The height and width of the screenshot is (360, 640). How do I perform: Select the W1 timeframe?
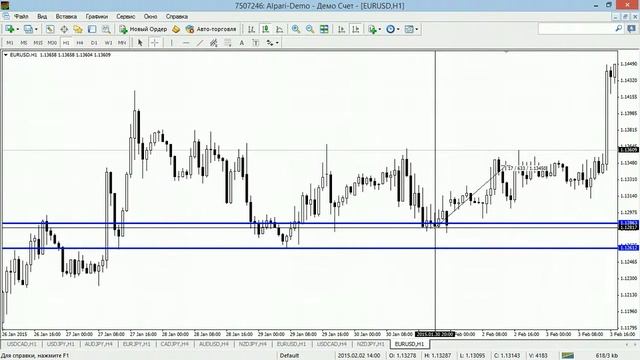tap(108, 42)
